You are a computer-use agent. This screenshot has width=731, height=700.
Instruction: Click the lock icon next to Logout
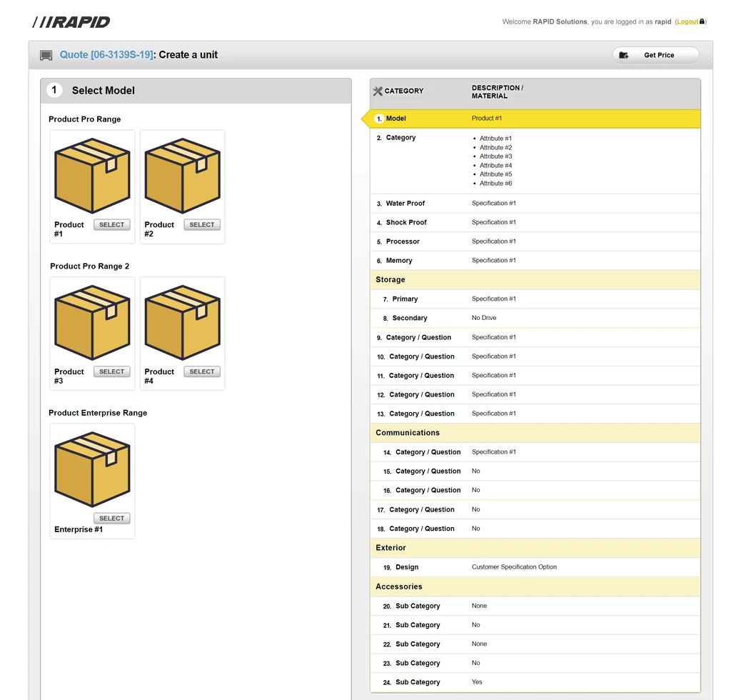pos(702,21)
